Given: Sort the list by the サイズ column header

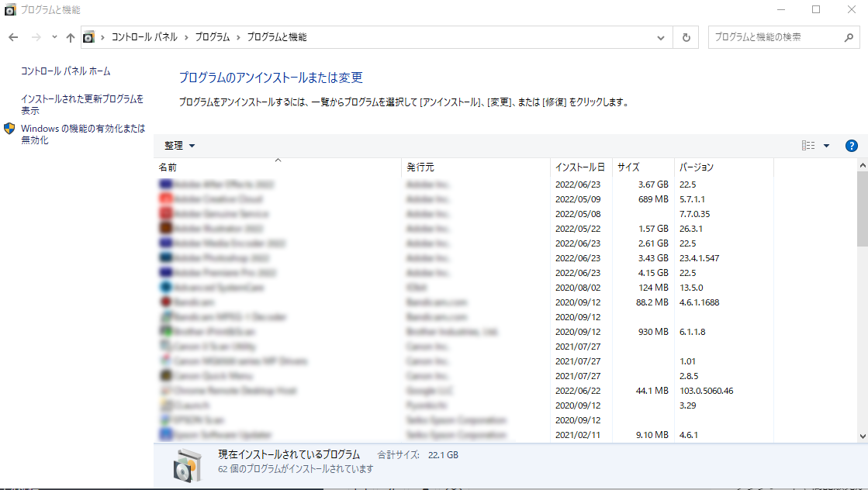Looking at the screenshot, I should pos(643,167).
